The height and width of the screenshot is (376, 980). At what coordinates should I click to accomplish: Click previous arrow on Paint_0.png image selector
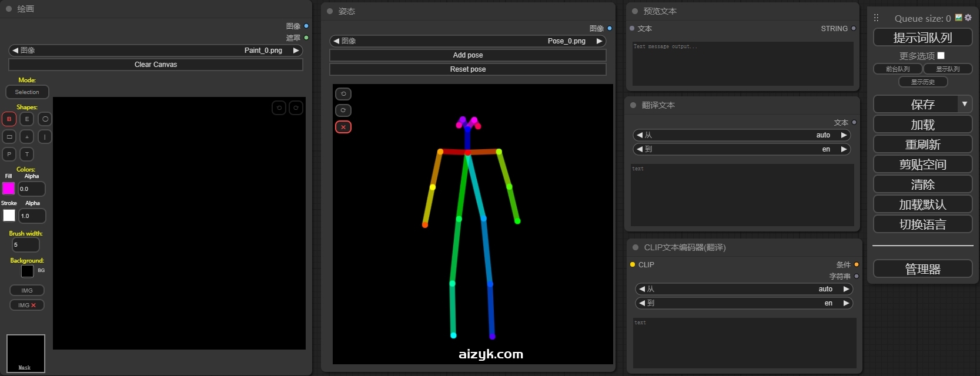tap(15, 51)
